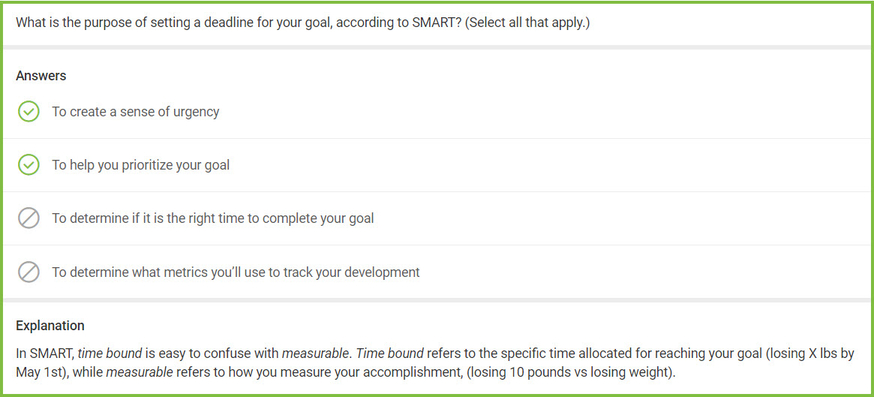Select answer 'To create a sense of urgency'

(x=135, y=112)
